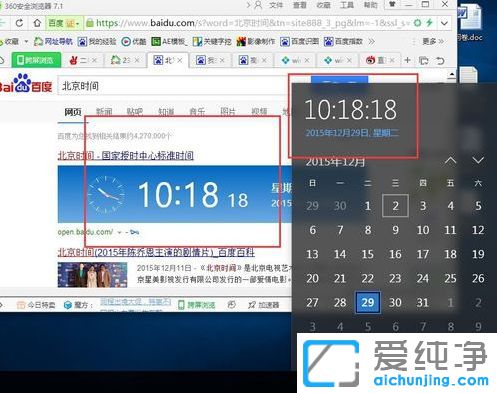The image size is (497, 393).
Task: Open the 收藏 favorites dropdown arrow
Action: tap(26, 41)
